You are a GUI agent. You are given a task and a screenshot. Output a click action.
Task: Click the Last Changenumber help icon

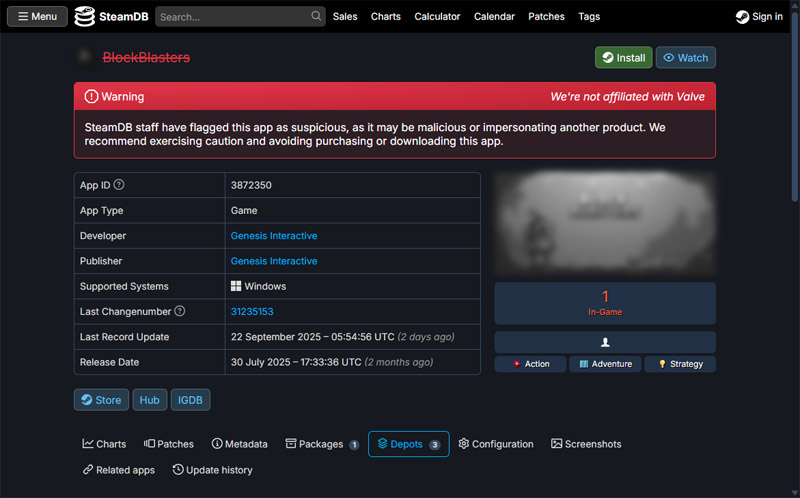tap(180, 312)
